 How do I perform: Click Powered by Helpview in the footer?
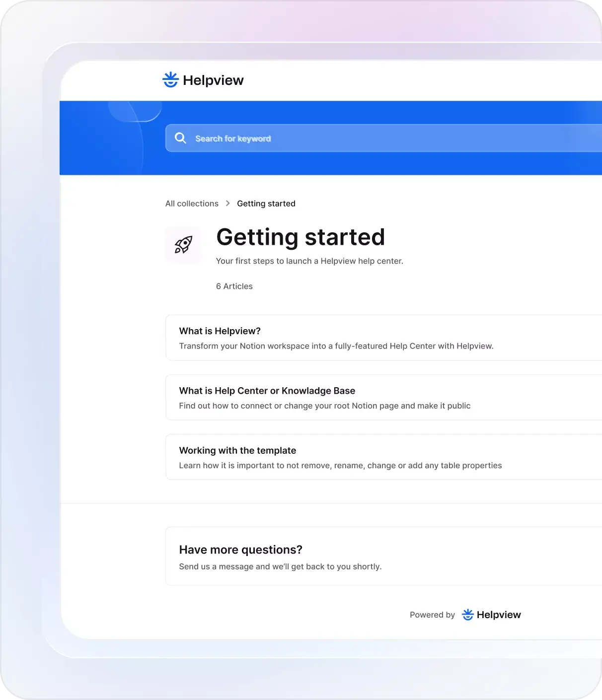click(432, 614)
